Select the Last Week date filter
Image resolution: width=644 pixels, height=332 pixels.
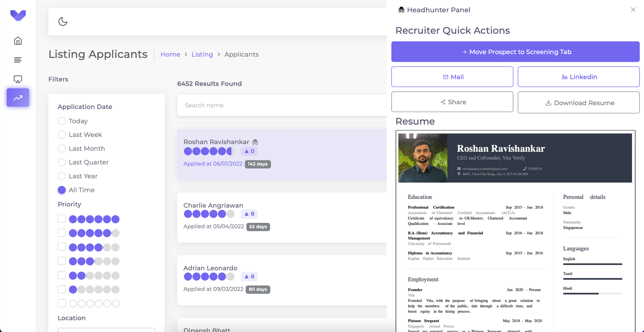[62, 135]
